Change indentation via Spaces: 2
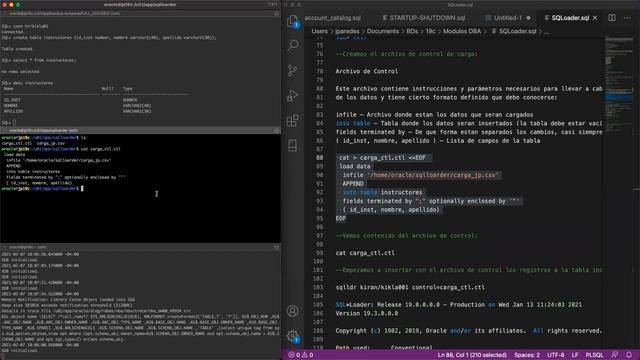The height and width of the screenshot is (360, 640). coord(527,355)
